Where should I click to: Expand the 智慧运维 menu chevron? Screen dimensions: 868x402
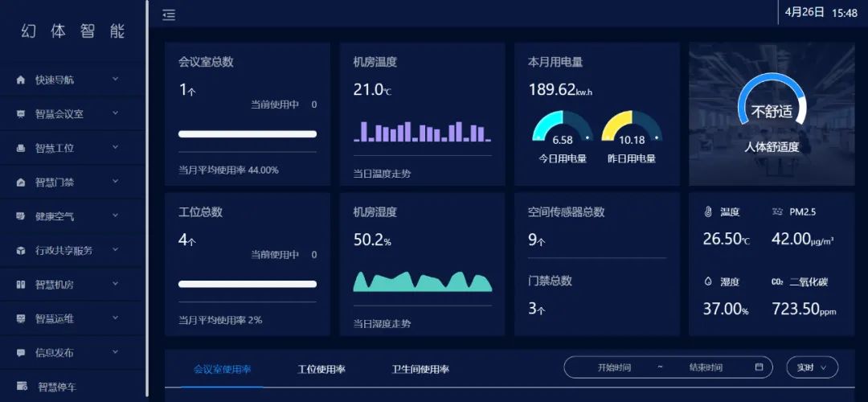(115, 318)
